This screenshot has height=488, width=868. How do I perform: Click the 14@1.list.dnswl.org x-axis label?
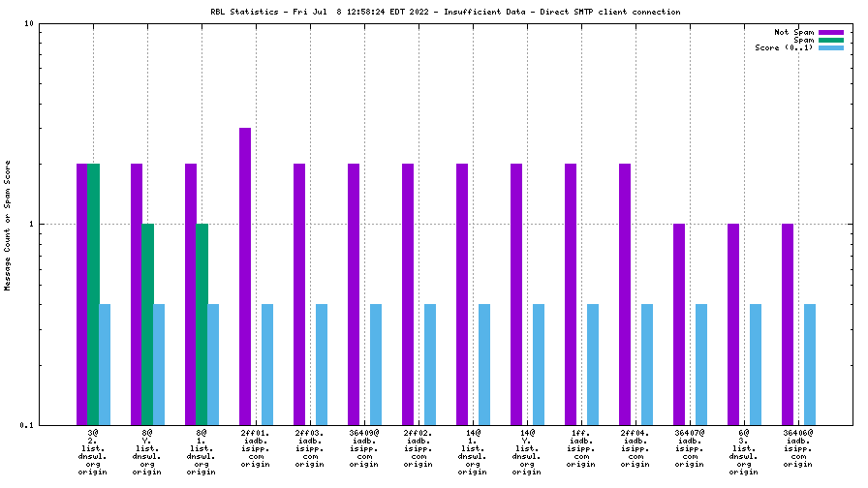[473, 452]
